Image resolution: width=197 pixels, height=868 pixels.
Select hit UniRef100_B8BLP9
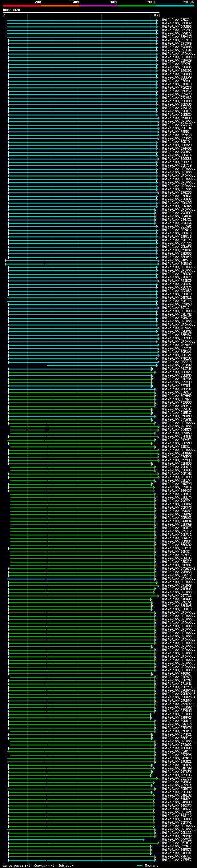point(177,78)
